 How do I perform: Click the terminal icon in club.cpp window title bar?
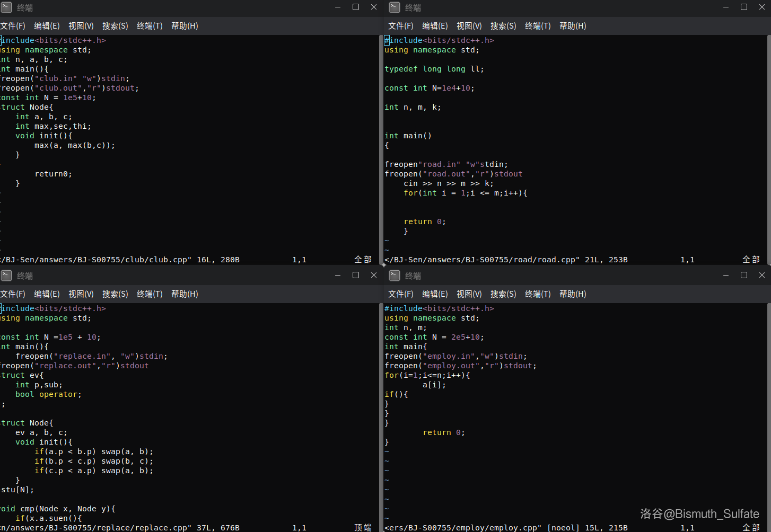(6, 7)
